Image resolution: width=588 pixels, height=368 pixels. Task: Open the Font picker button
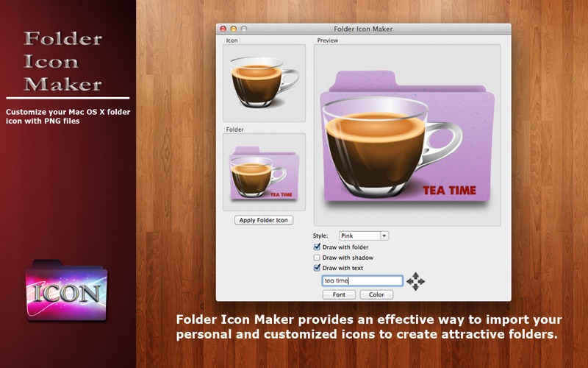[x=339, y=294]
